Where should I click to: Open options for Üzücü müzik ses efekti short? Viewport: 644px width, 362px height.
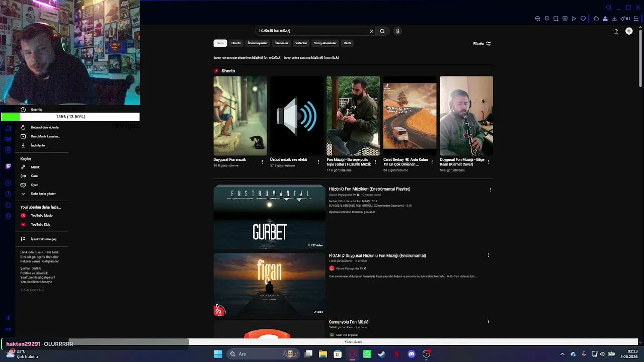(x=318, y=162)
